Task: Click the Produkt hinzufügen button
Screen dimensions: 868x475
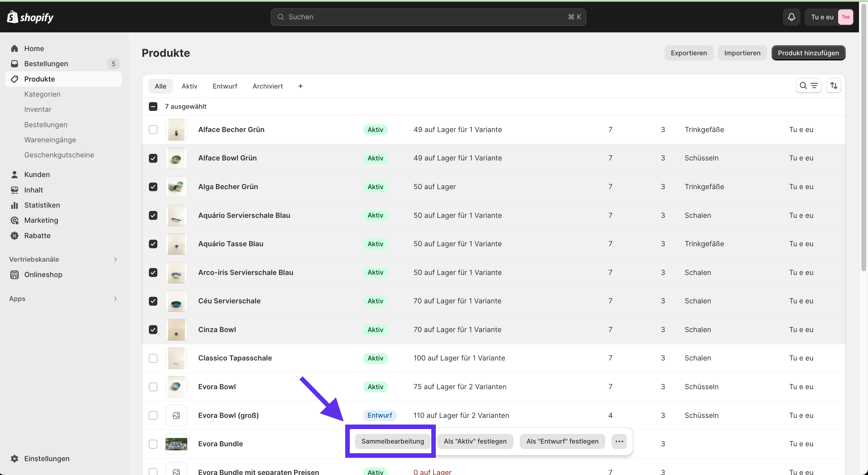Action: pos(809,53)
